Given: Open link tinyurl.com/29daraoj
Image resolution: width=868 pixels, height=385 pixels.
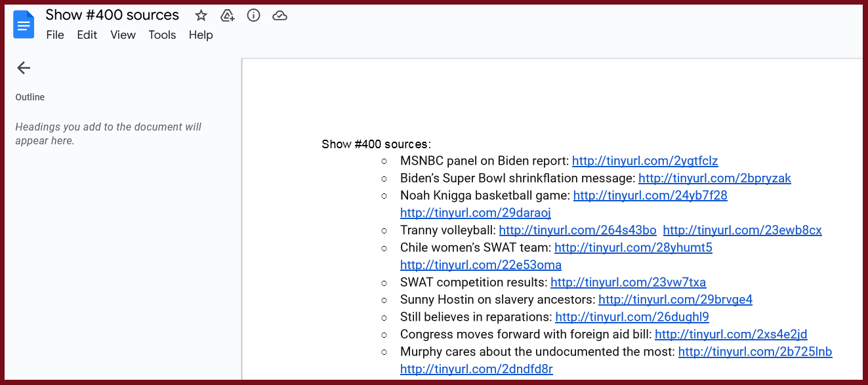Looking at the screenshot, I should click(x=476, y=213).
